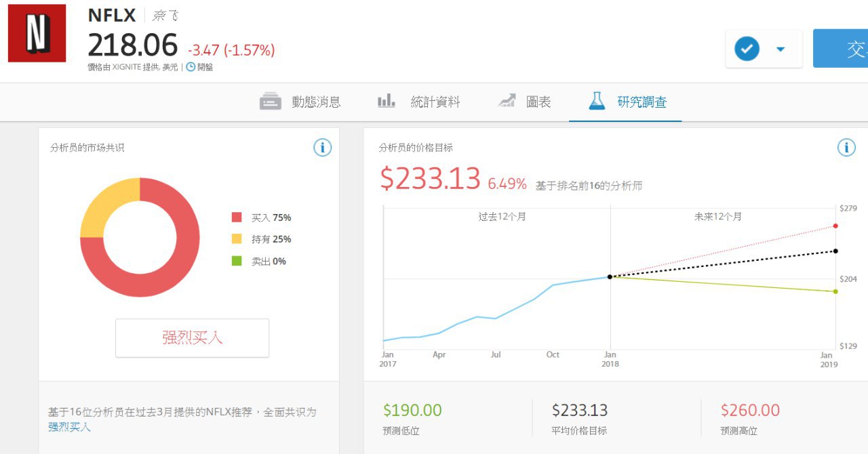Viewport: 868px width, 454px height.
Task: Click the news feed tab icon
Action: point(270,102)
